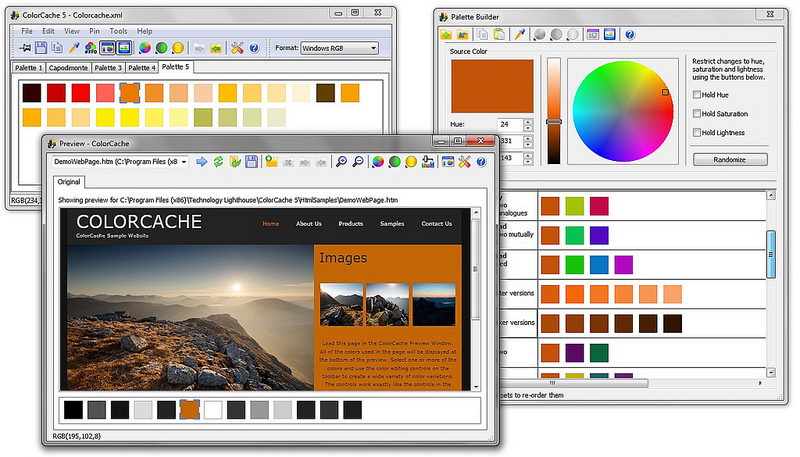Viewport: 800px width, 457px height.
Task: Click the help icon in Preview toolbar
Action: (481, 162)
